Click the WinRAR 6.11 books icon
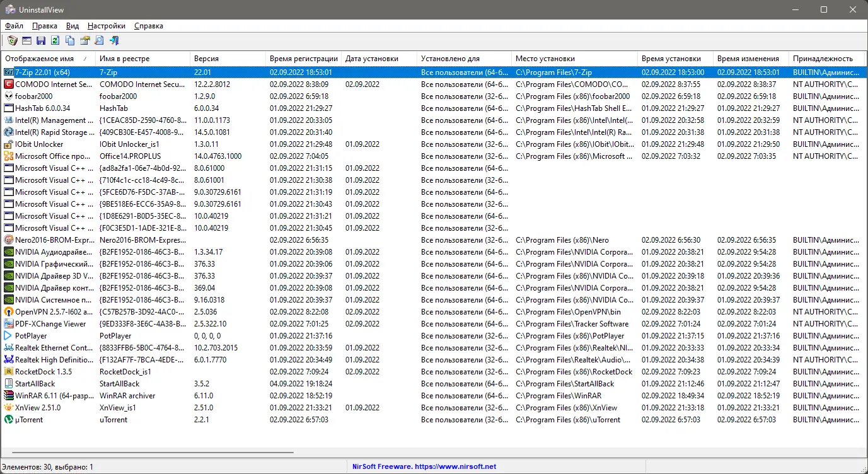 9,396
